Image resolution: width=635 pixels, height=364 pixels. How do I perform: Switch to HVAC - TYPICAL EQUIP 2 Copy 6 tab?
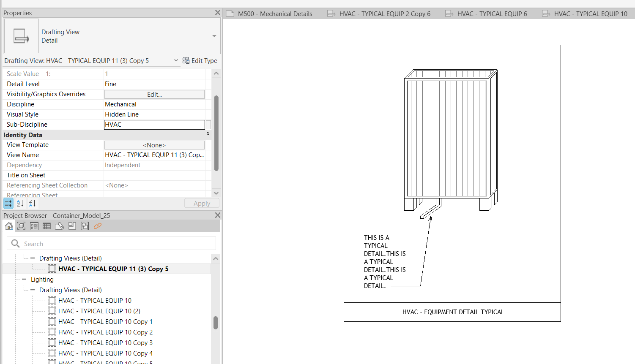385,14
